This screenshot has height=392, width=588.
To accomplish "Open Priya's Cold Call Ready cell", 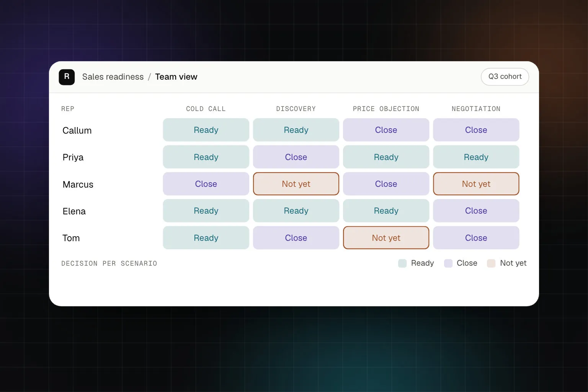I will (206, 157).
